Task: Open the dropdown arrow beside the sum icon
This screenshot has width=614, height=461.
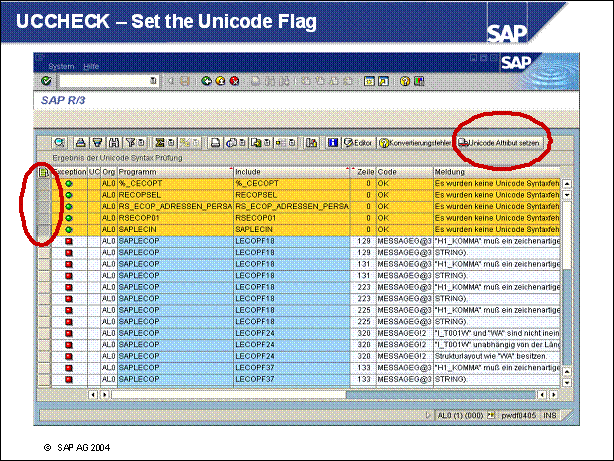Action: pos(169,143)
